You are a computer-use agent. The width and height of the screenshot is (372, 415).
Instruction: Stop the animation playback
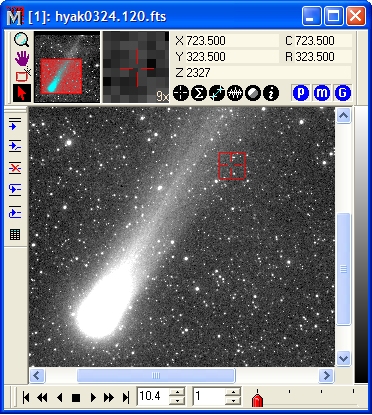[x=76, y=398]
